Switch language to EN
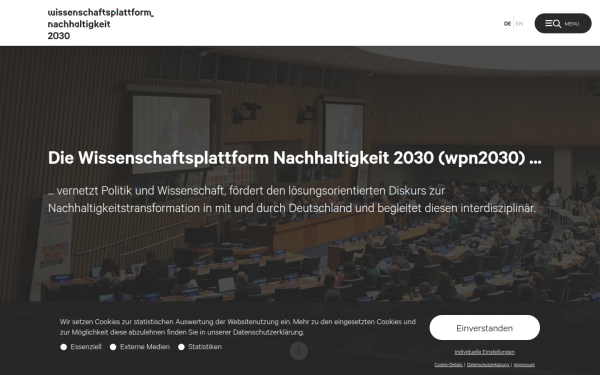The image size is (600, 375). point(519,24)
